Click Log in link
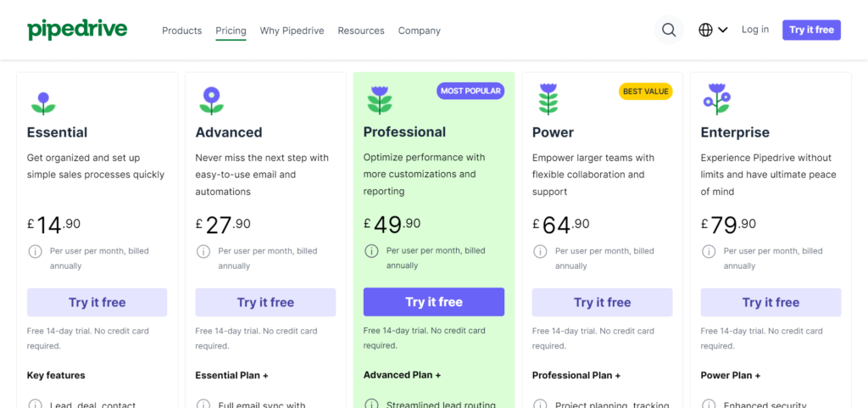868x408 pixels. point(755,30)
